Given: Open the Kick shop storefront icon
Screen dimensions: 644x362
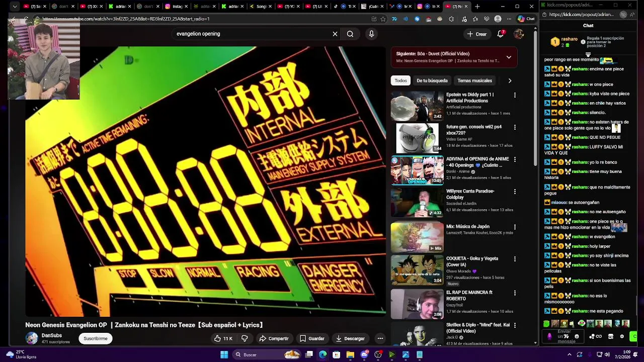Looking at the screenshot, I should [610, 336].
